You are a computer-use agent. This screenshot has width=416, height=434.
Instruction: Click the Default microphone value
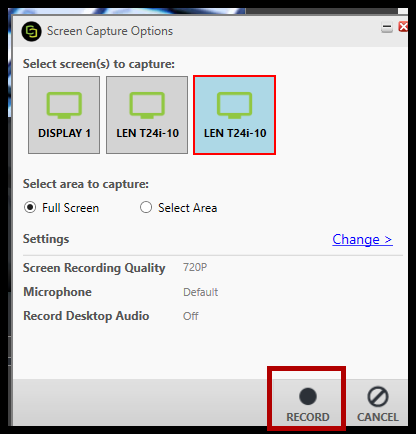[200, 292]
